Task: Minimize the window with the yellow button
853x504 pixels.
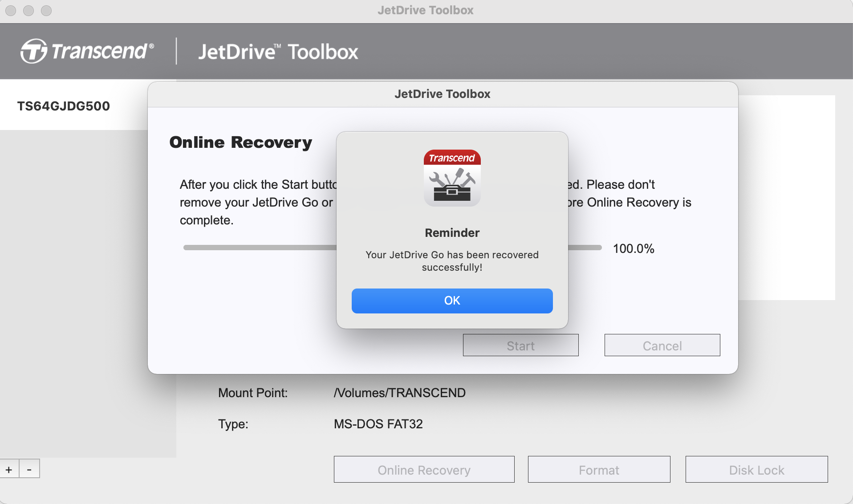Action: click(28, 10)
